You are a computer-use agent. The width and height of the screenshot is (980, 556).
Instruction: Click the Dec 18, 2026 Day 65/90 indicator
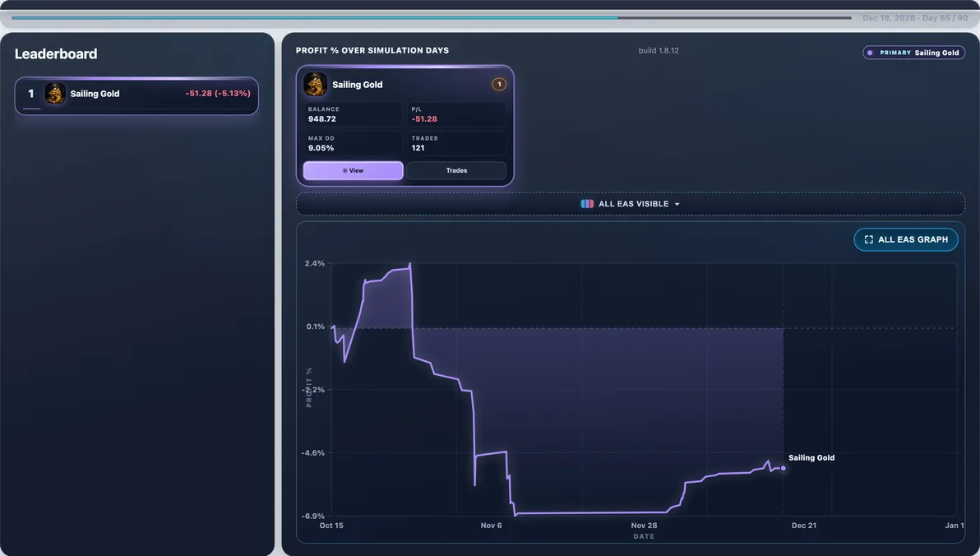(915, 18)
